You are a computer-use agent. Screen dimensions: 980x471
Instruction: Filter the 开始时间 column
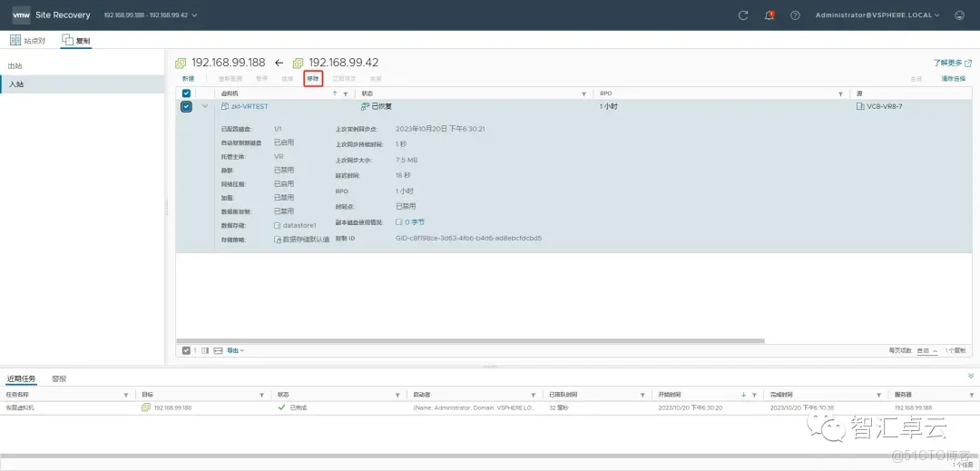(x=755, y=396)
